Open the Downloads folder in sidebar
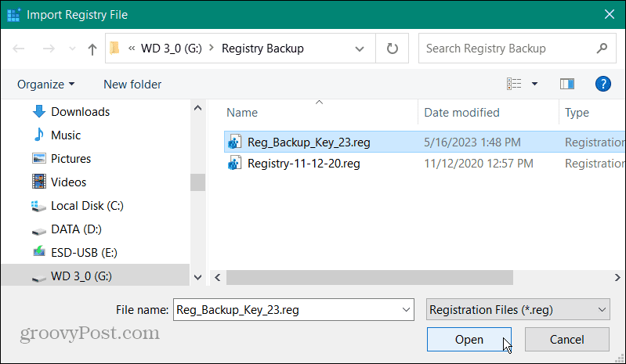 (80, 112)
